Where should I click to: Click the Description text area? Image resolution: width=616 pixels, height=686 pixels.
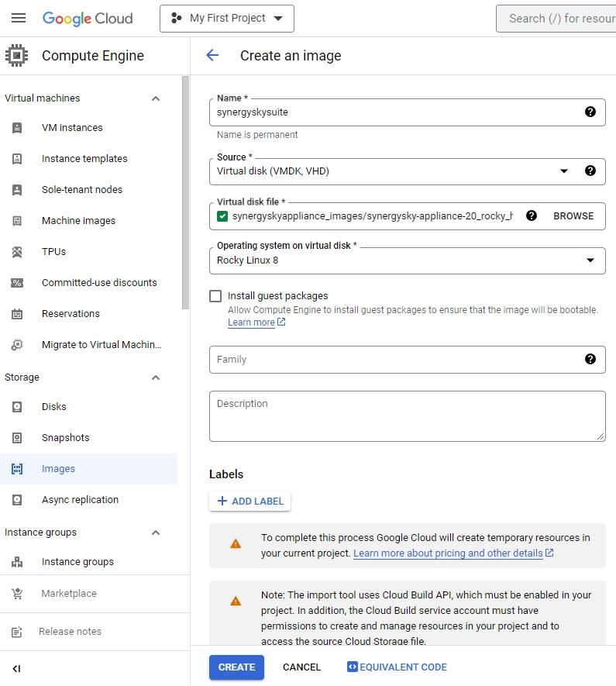407,416
